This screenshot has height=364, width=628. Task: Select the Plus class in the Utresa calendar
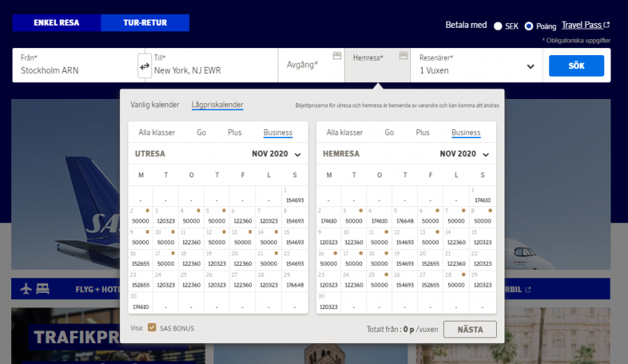pyautogui.click(x=234, y=132)
